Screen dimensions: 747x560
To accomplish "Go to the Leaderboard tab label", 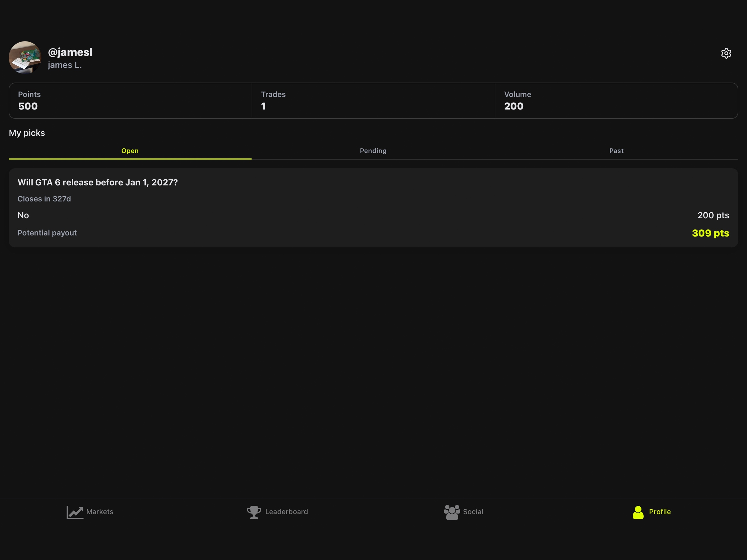I will [x=286, y=512].
